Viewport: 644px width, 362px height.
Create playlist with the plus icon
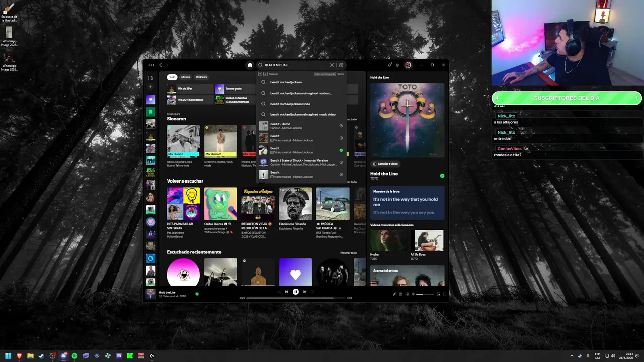pyautogui.click(x=150, y=87)
